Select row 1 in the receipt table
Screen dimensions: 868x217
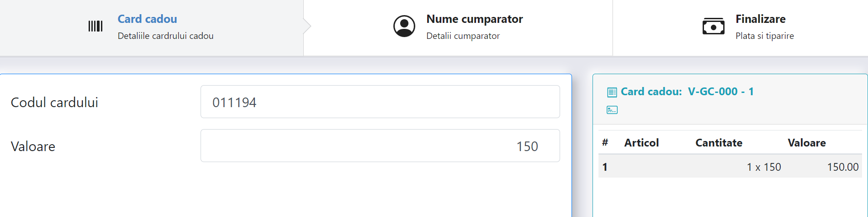point(730,167)
